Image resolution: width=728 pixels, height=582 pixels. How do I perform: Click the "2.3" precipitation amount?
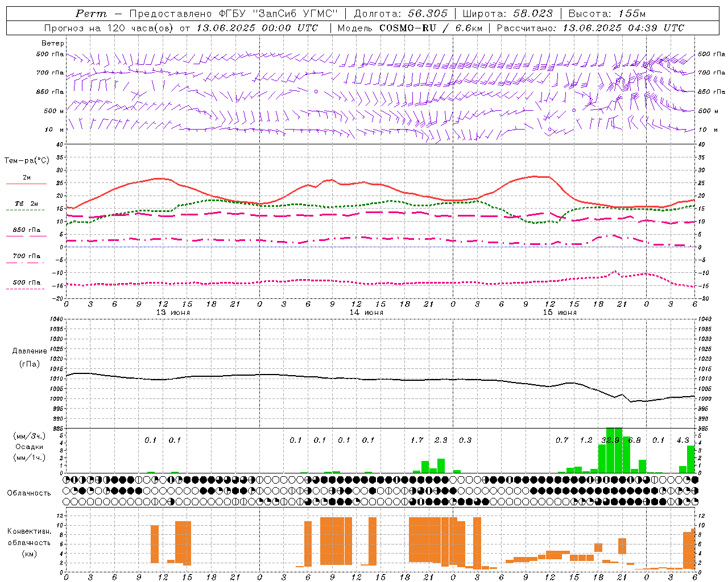tap(441, 440)
